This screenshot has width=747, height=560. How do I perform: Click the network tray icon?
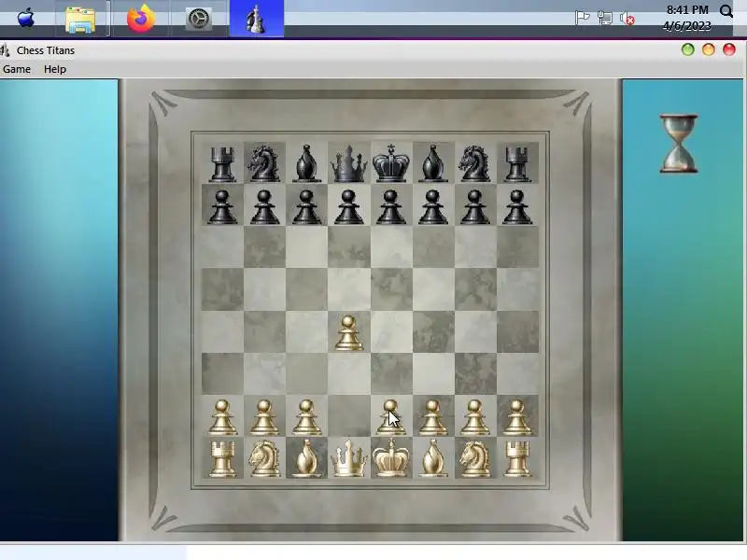tap(604, 18)
